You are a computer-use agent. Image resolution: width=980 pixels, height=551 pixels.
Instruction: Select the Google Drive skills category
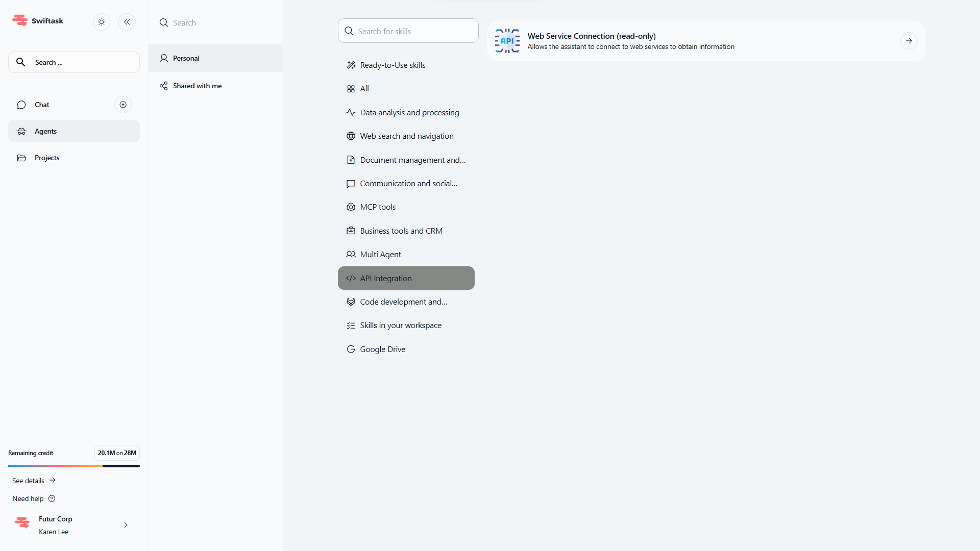(x=382, y=349)
